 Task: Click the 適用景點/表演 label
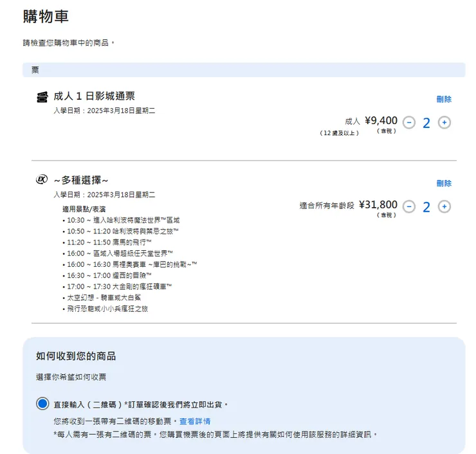[x=84, y=209]
